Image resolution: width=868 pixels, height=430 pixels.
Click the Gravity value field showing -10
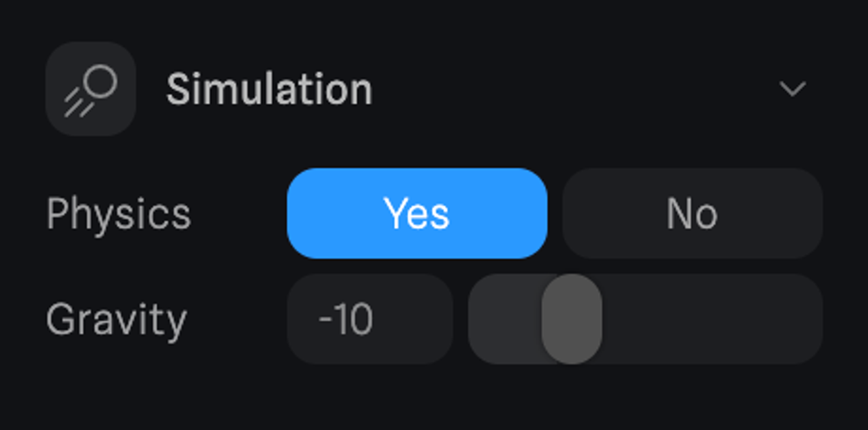tap(370, 319)
